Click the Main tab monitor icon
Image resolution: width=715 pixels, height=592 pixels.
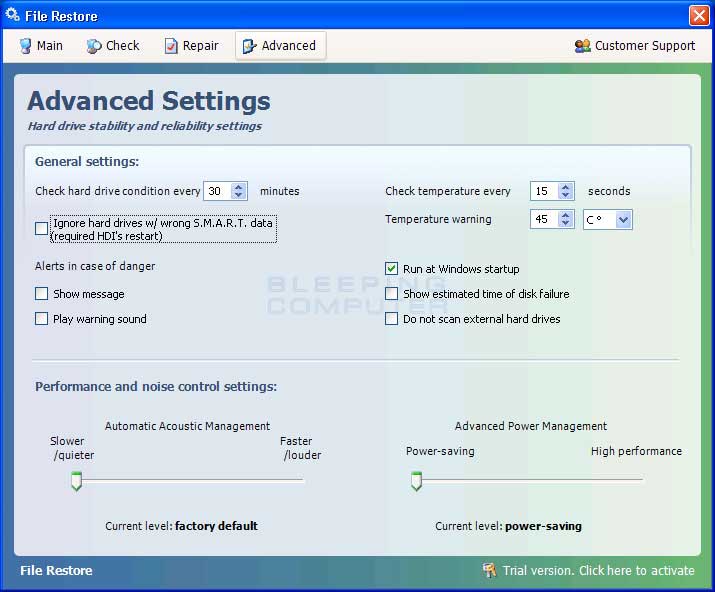point(25,46)
